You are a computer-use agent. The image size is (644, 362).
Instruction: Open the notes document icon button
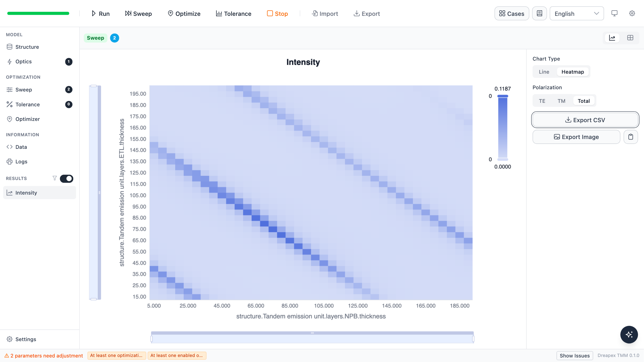pyautogui.click(x=539, y=14)
